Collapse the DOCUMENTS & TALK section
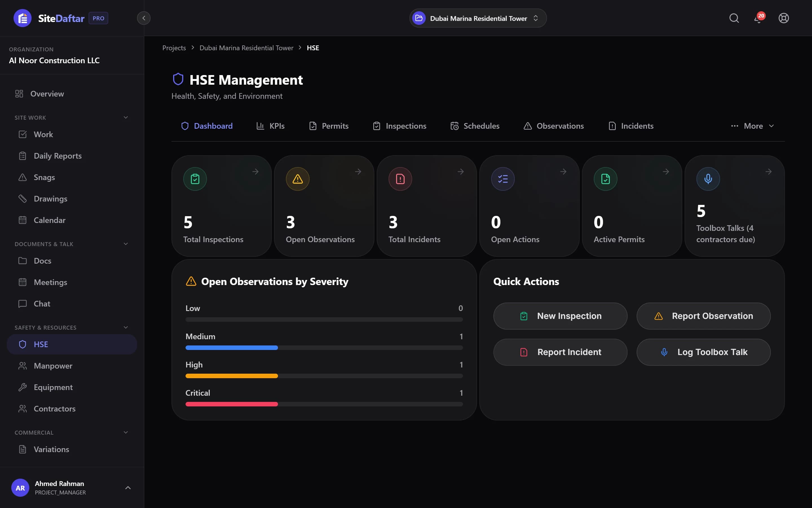 pyautogui.click(x=126, y=244)
